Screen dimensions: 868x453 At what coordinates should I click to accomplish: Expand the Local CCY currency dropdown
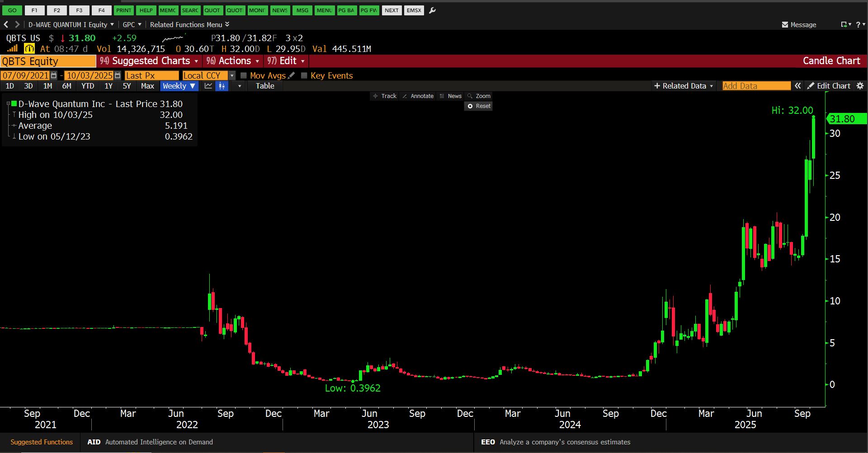[x=232, y=75]
